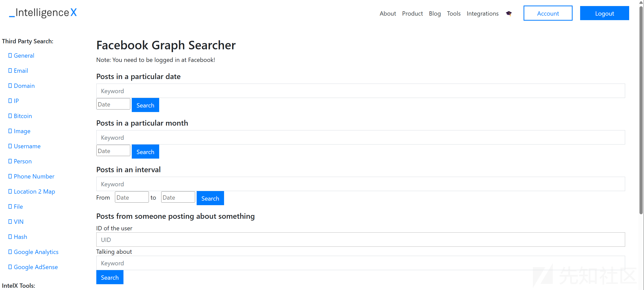This screenshot has height=290, width=644.
Task: Click the icon beside General link
Action: pyautogui.click(x=10, y=55)
